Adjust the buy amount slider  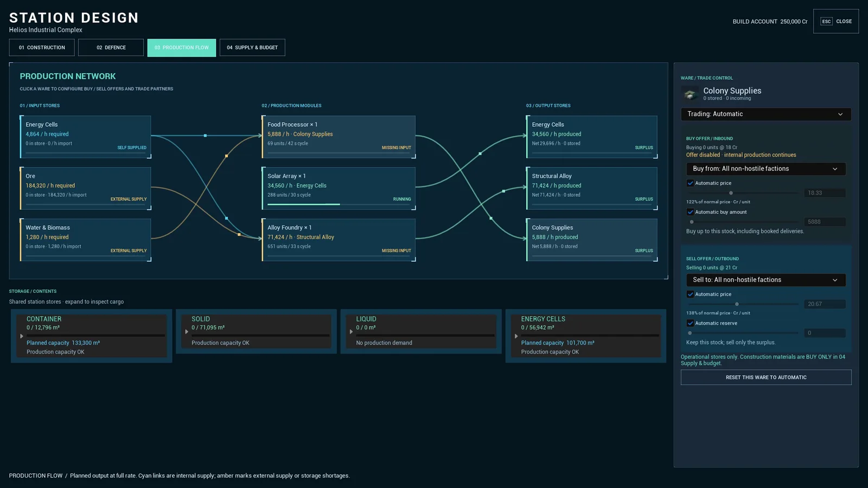tap(742, 222)
